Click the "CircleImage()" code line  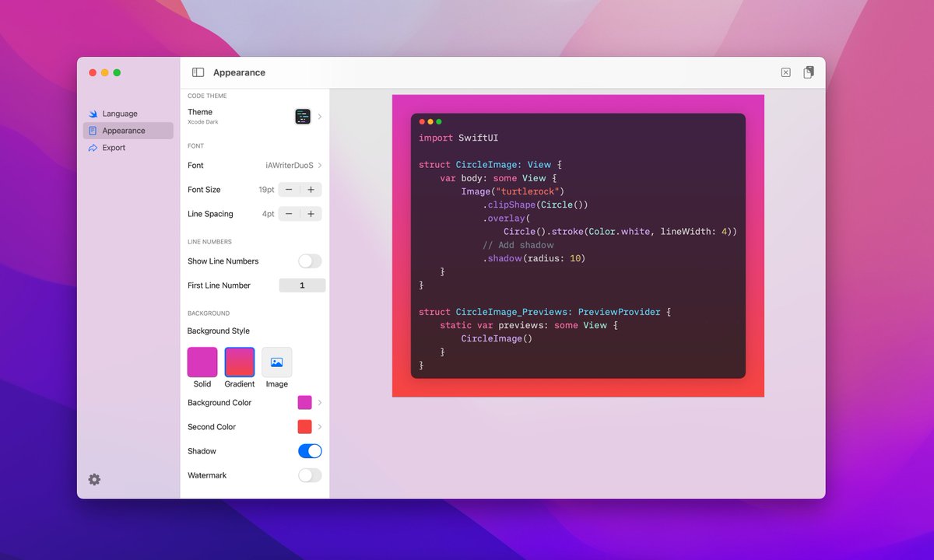point(497,338)
